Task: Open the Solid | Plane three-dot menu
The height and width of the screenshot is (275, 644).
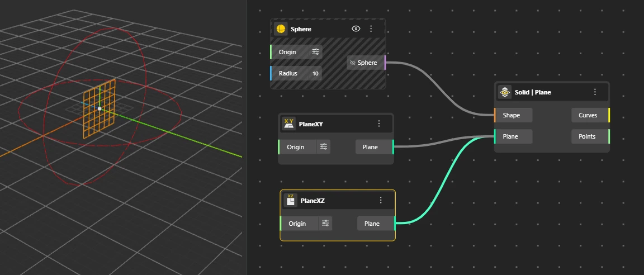Action: coord(595,92)
